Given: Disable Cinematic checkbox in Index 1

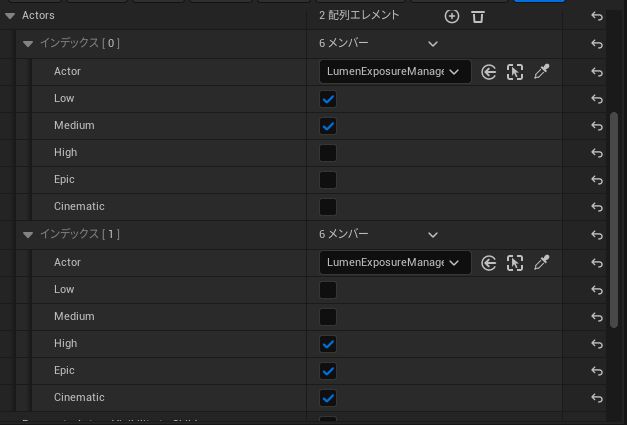Looking at the screenshot, I should coord(327,398).
